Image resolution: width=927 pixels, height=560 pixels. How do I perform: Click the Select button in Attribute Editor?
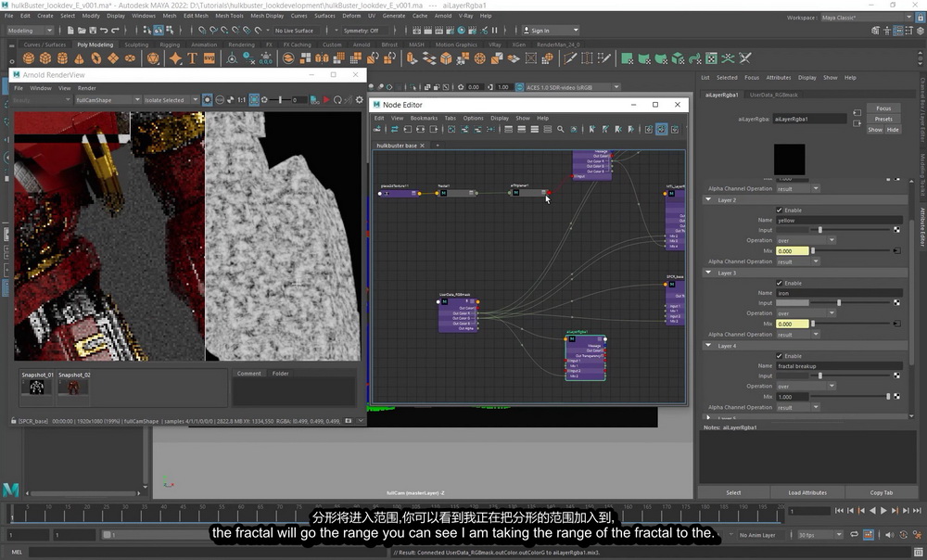tap(733, 492)
